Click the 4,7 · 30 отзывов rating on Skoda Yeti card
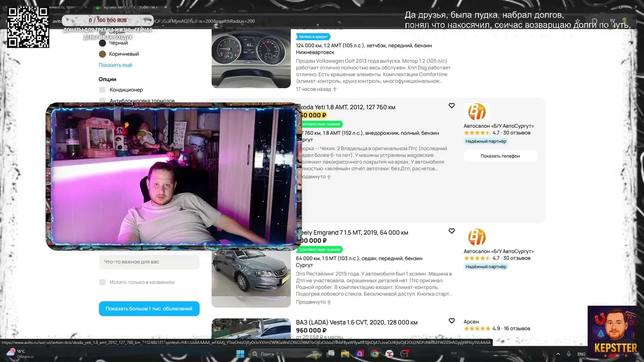644x362 pixels. point(497,133)
